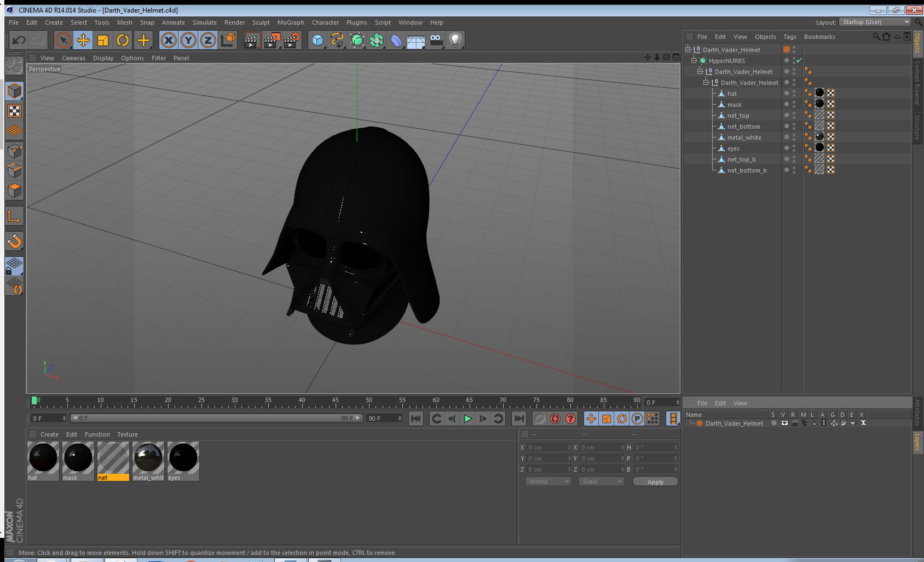The height and width of the screenshot is (562, 924).
Task: Click the Apply button
Action: pos(655,482)
